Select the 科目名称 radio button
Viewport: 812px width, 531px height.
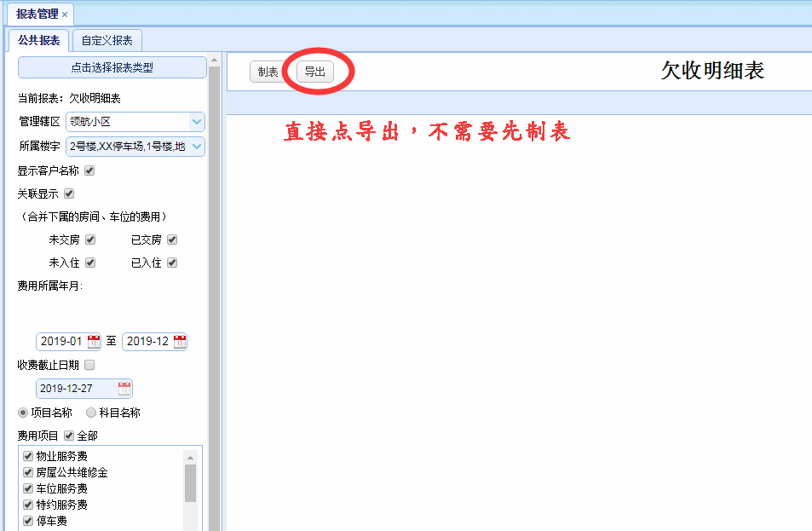pos(91,413)
